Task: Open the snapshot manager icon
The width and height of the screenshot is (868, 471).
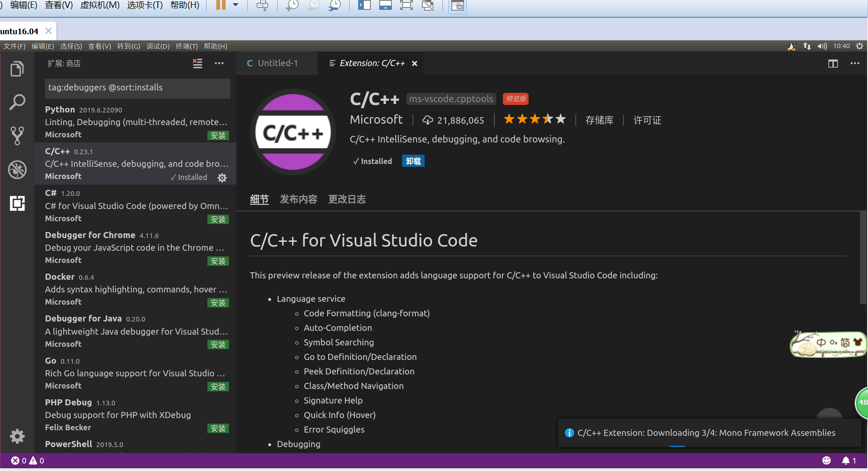Action: click(334, 5)
